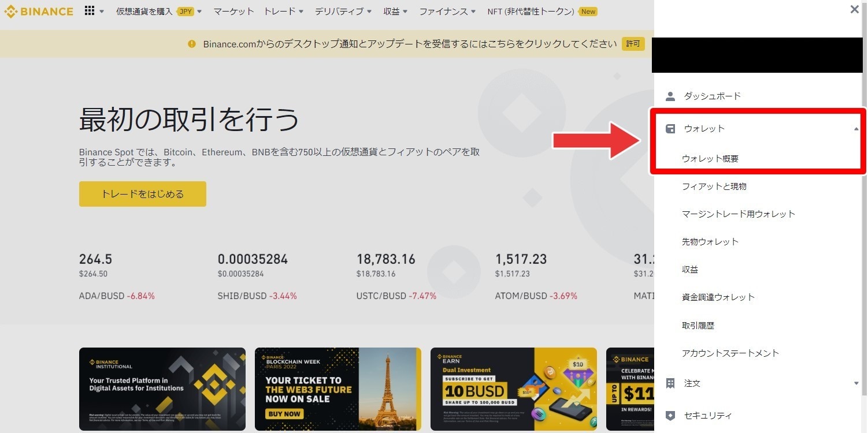Click the orders icon beside 注文
The height and width of the screenshot is (433, 868).
click(670, 383)
